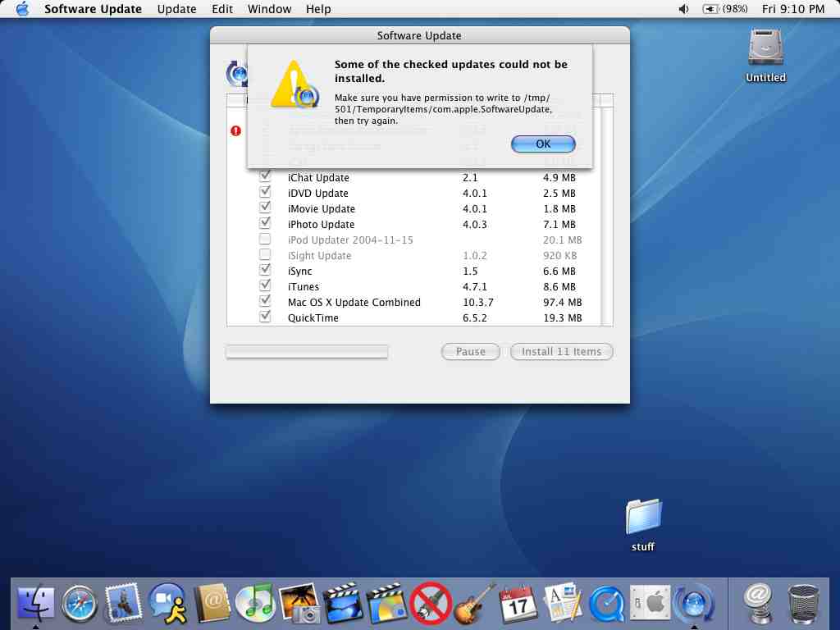Image resolution: width=840 pixels, height=630 pixels.
Task: Click the update list vertical scrollbar
Action: coord(606,217)
